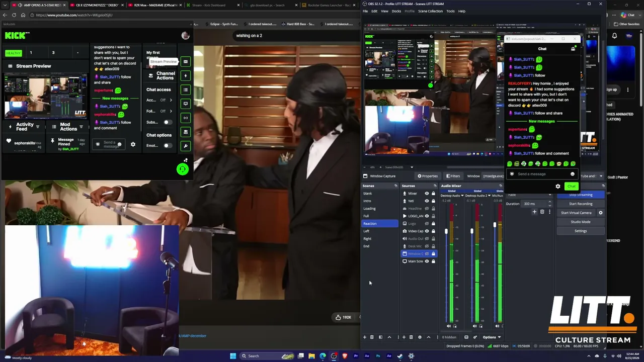
Task: Open emoji picker in Kick dashboard chat
Action: (119, 144)
